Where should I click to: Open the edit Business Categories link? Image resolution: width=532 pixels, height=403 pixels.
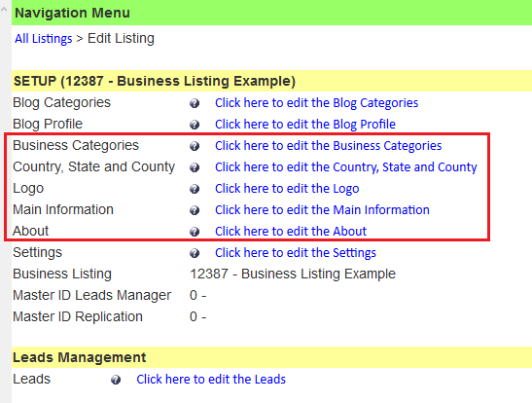click(329, 146)
